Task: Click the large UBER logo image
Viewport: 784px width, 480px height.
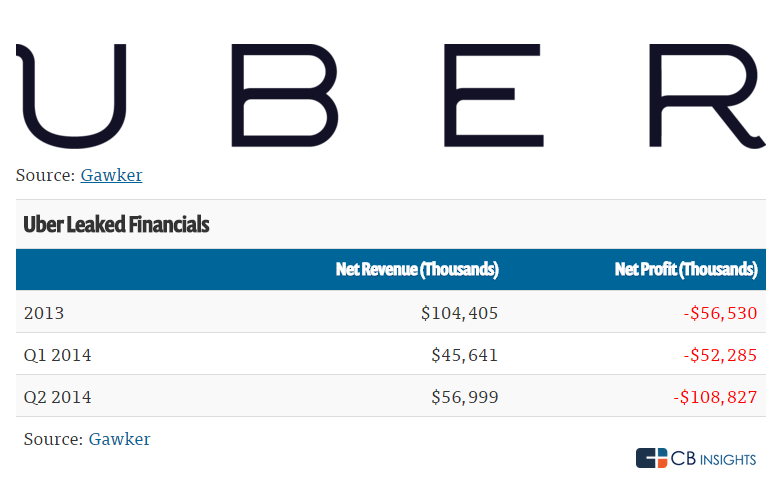Action: [x=392, y=96]
